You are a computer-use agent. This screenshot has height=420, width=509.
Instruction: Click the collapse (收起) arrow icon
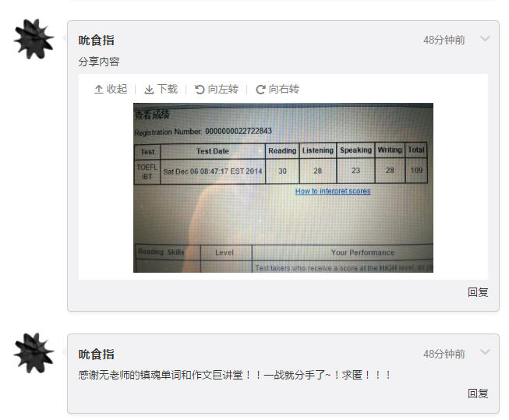click(99, 90)
